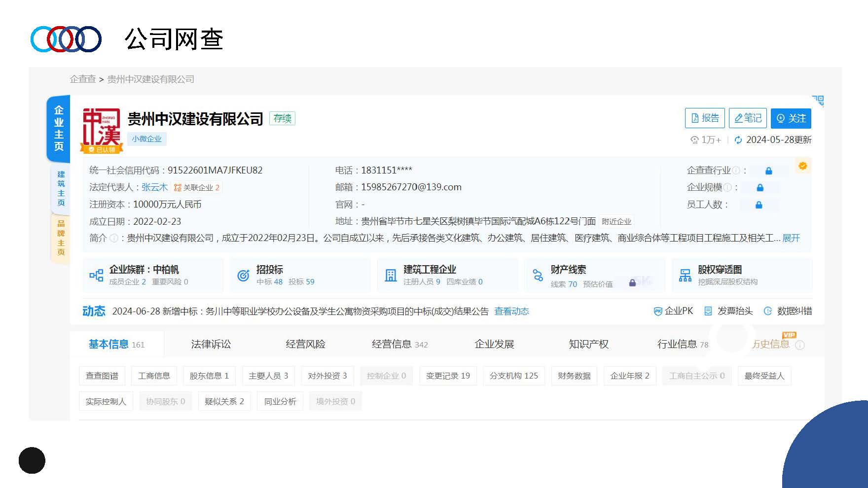Viewport: 868px width, 488px height.
Task: Open 投标 59 link
Action: pos(301,282)
